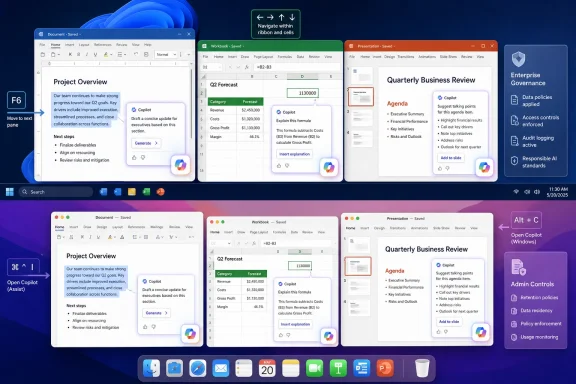Click the Copilot floating button in Mac PowerPoint window
Viewport: 576px width, 384px height.
480,332
